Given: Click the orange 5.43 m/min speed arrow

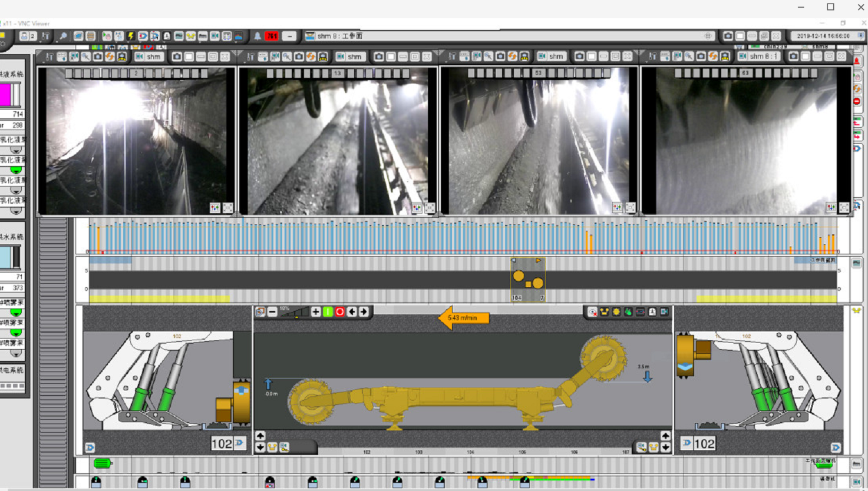Looking at the screenshot, I should click(x=464, y=318).
